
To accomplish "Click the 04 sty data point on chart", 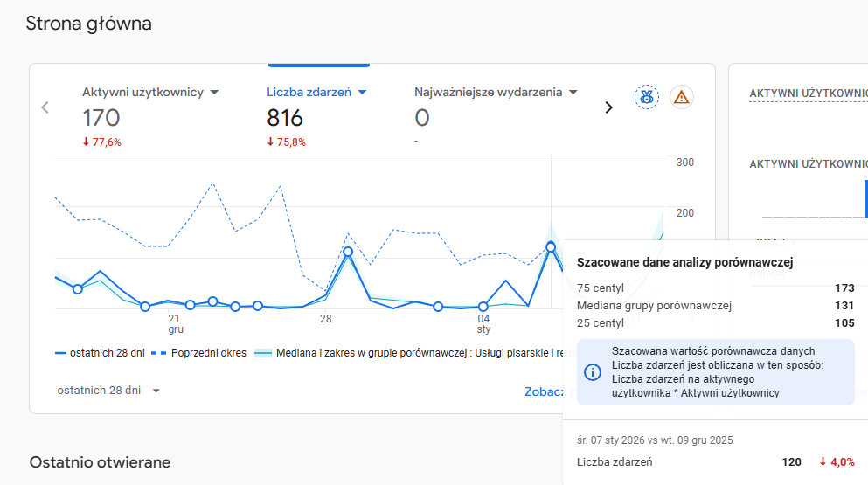I will click(x=483, y=306).
